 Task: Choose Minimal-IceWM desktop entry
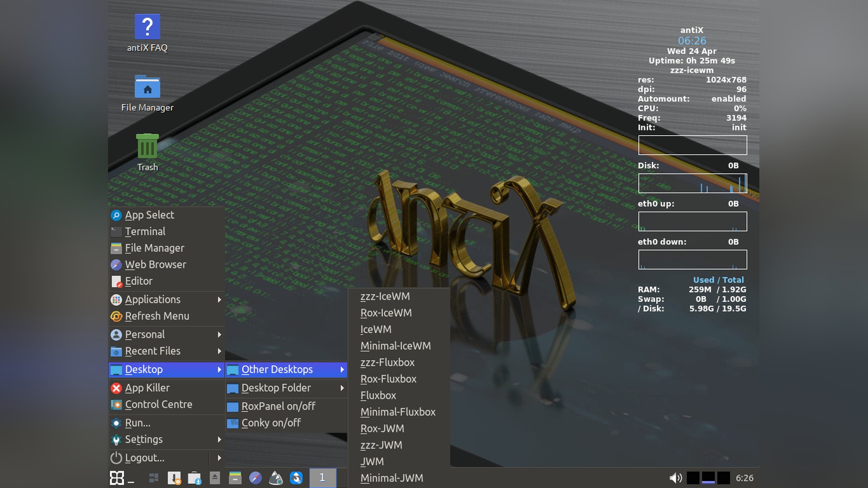pyautogui.click(x=396, y=346)
